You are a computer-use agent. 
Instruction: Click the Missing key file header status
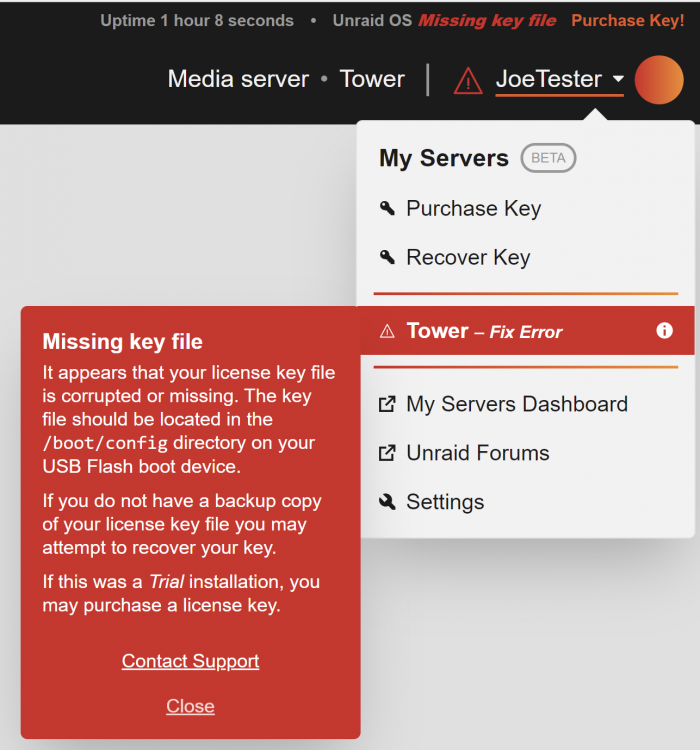(487, 21)
